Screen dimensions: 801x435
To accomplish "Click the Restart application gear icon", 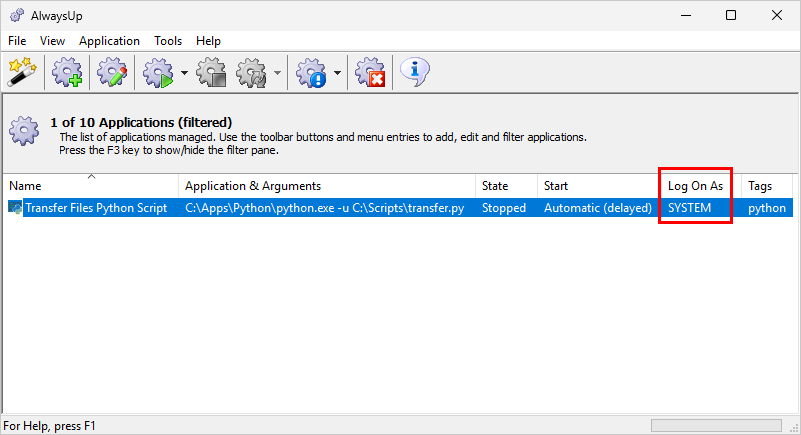I will pos(251,72).
